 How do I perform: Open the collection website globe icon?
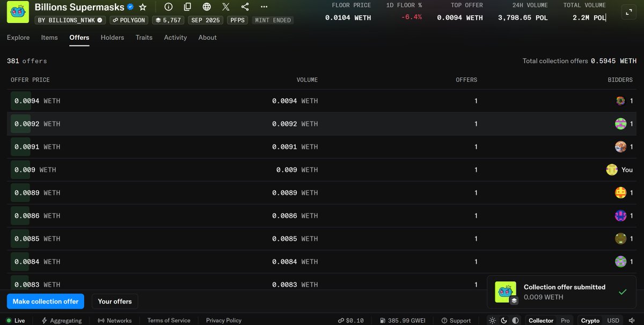coord(207,7)
